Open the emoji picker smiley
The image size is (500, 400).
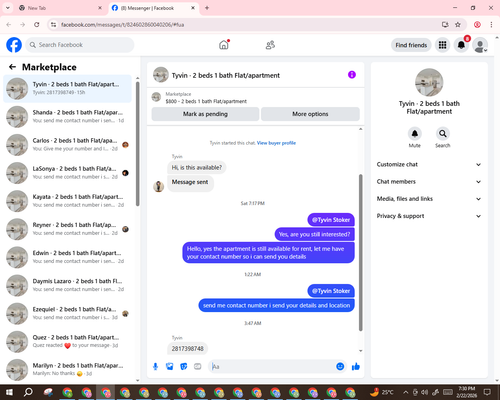click(340, 367)
